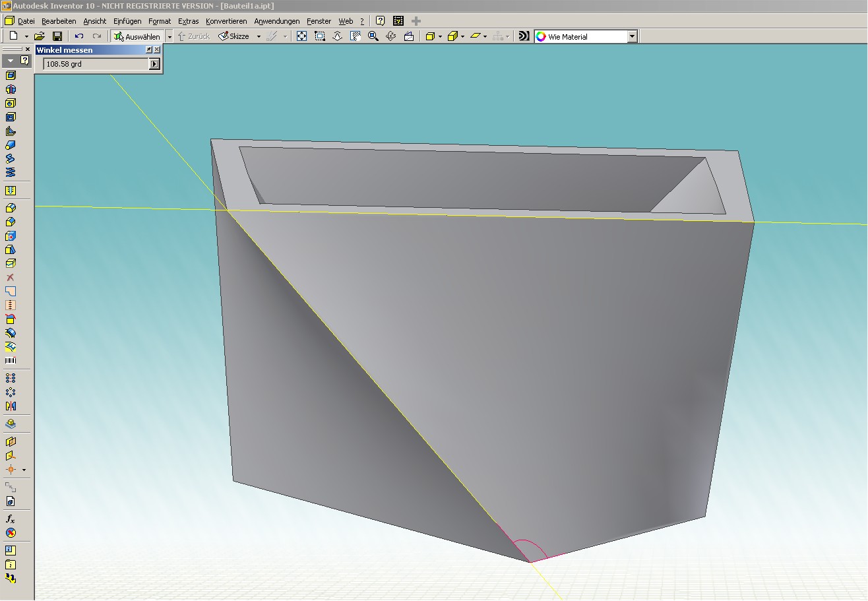Image resolution: width=868 pixels, height=601 pixels.
Task: Click the Revolve feature icon
Action: pyautogui.click(x=11, y=89)
